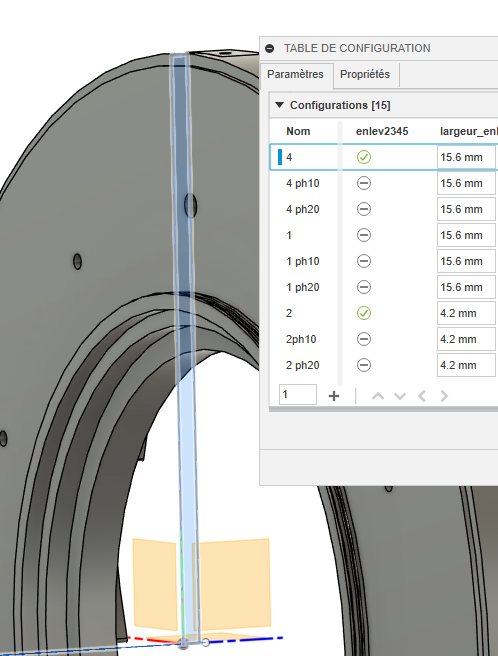Move configuration row down arrow

(400, 396)
